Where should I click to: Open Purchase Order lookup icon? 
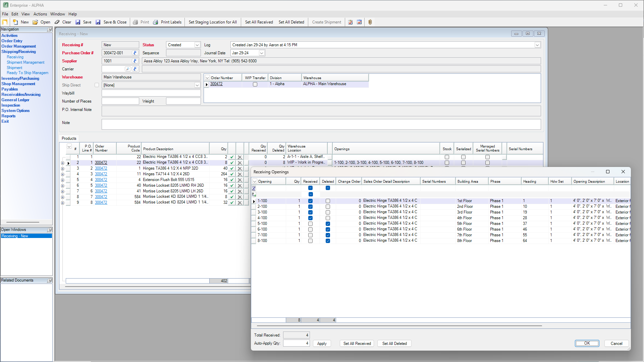[x=135, y=53]
